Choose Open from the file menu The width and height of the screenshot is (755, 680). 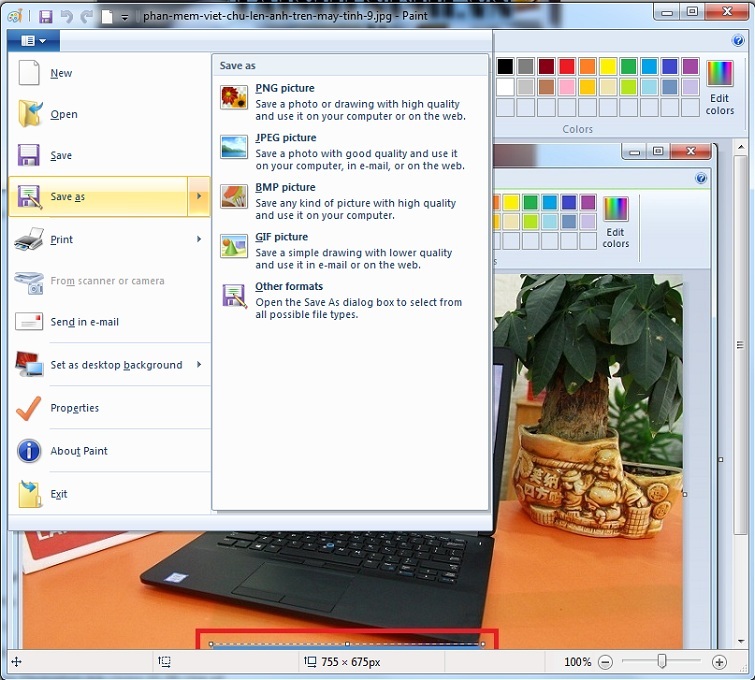tap(64, 114)
